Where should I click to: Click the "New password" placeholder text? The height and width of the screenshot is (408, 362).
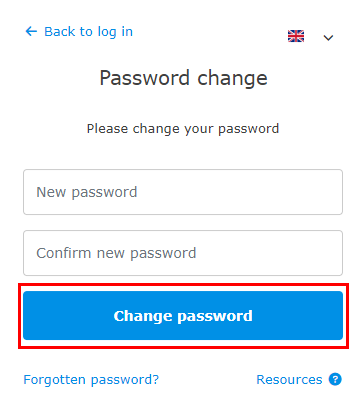pyautogui.click(x=87, y=192)
